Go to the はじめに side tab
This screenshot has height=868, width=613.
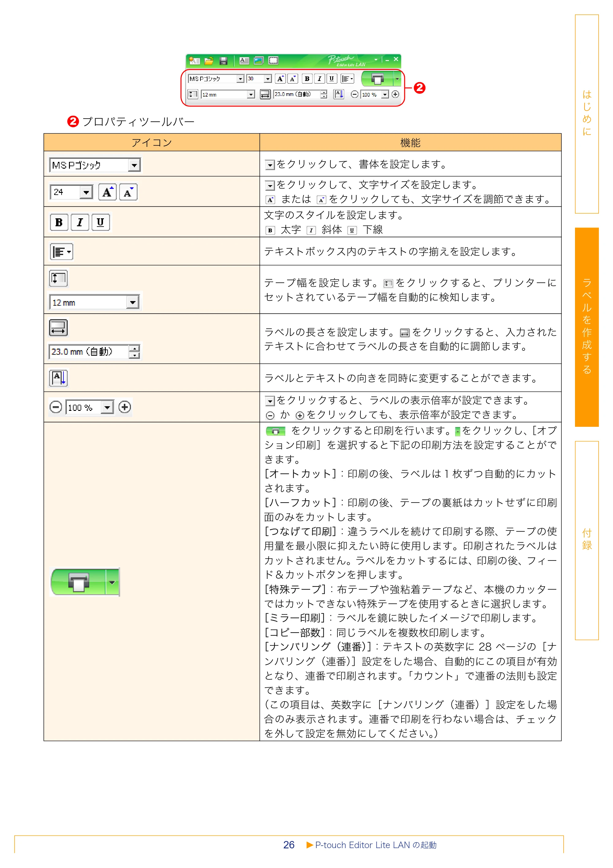pos(587,114)
